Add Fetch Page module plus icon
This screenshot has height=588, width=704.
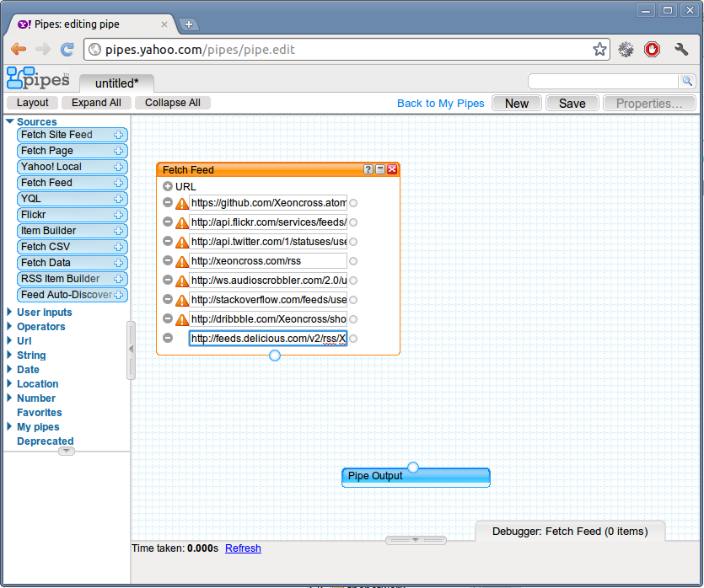click(119, 151)
